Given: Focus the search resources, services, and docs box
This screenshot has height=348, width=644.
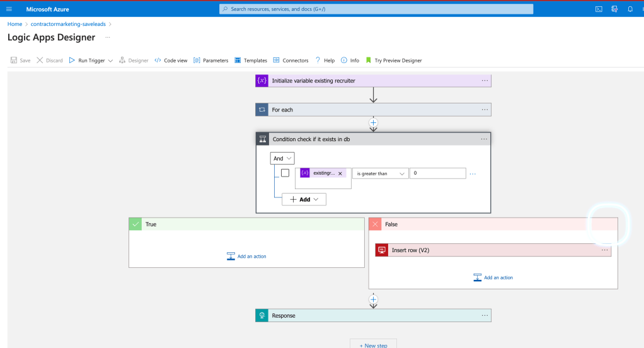Looking at the screenshot, I should pyautogui.click(x=376, y=9).
